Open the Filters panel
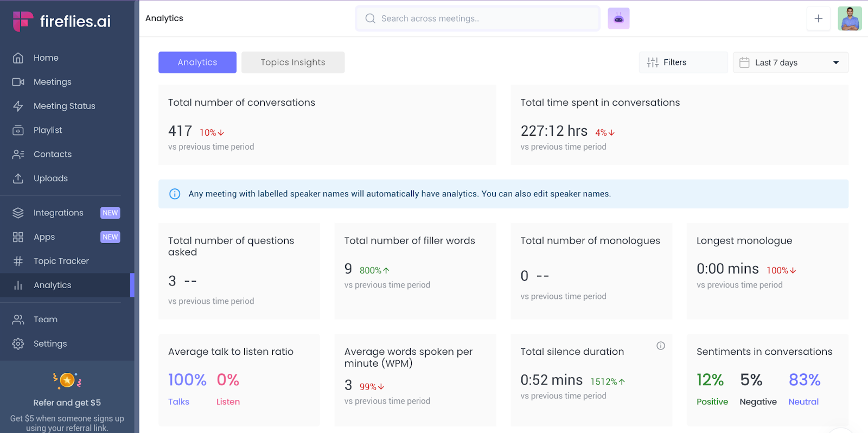Image resolution: width=868 pixels, height=433 pixels. click(682, 62)
